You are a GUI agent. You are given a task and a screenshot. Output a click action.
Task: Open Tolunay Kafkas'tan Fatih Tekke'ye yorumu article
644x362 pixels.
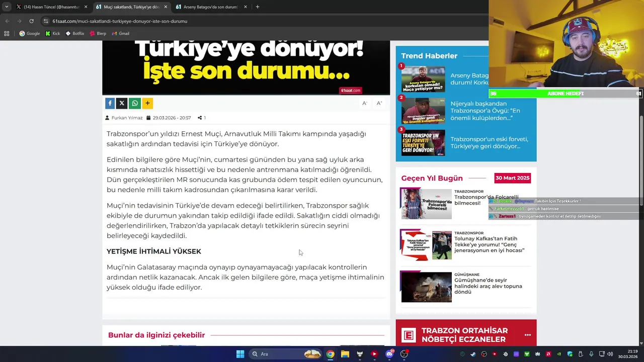[x=489, y=244]
